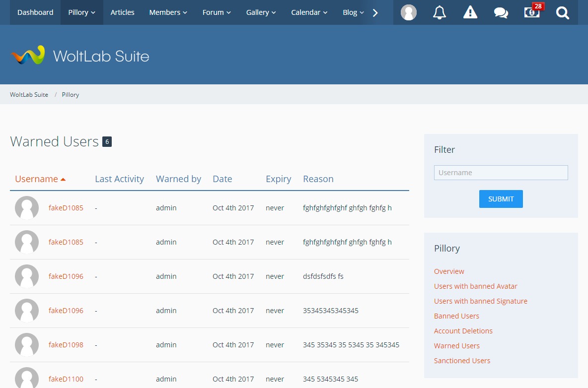The image size is (588, 388).
Task: Click Users with banned Signature link
Action: 480,301
